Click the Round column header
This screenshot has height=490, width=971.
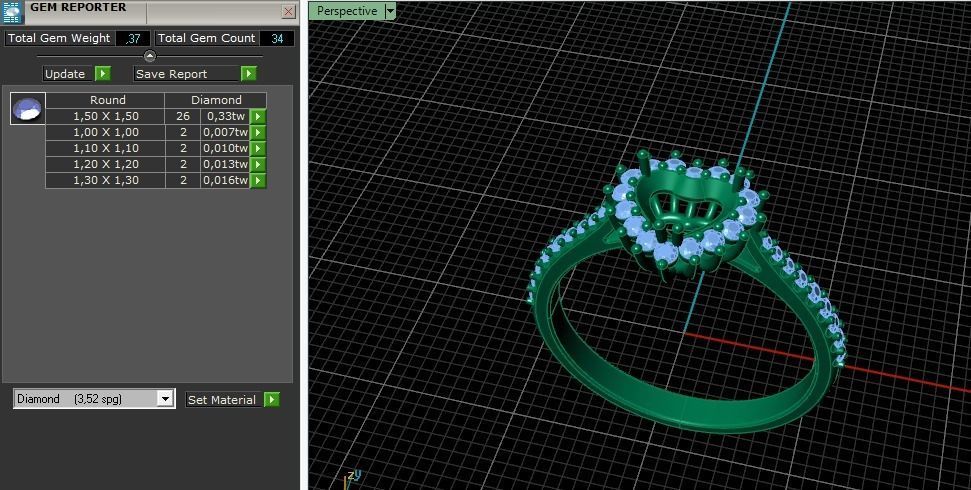107,100
